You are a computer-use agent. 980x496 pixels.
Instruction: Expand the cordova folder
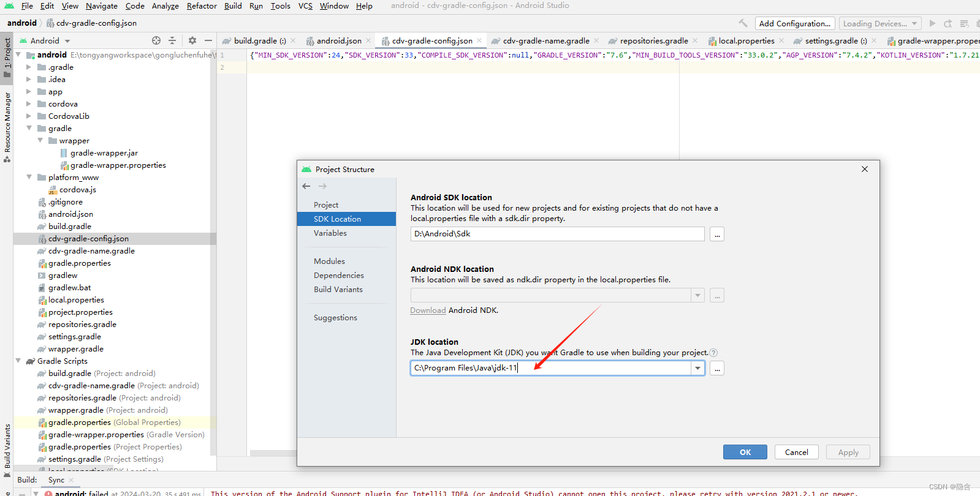pos(29,103)
